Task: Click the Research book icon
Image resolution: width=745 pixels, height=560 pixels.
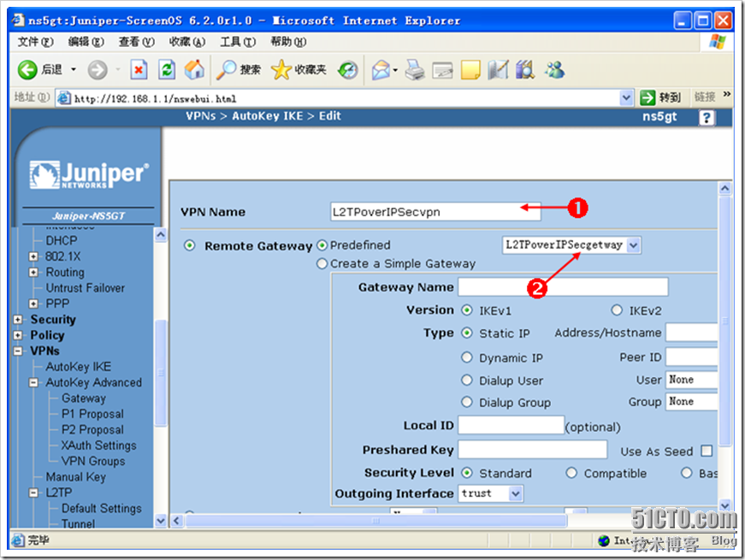Action: tap(498, 70)
